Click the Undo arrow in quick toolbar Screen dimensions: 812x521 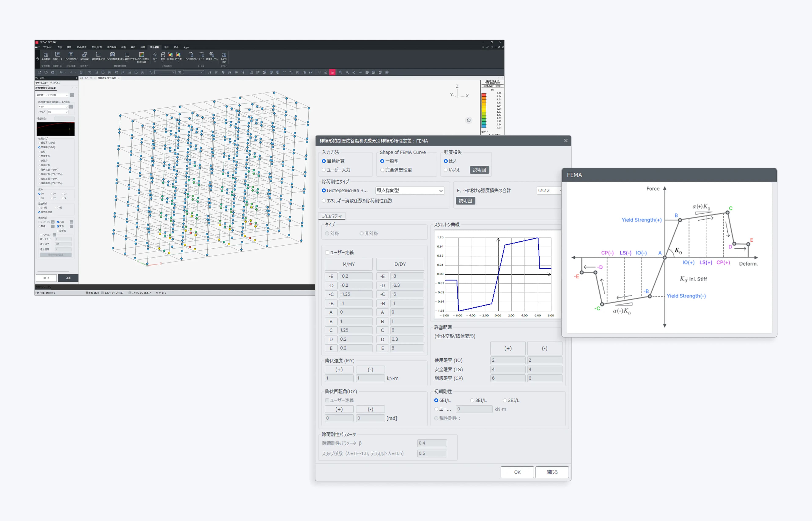tap(61, 72)
